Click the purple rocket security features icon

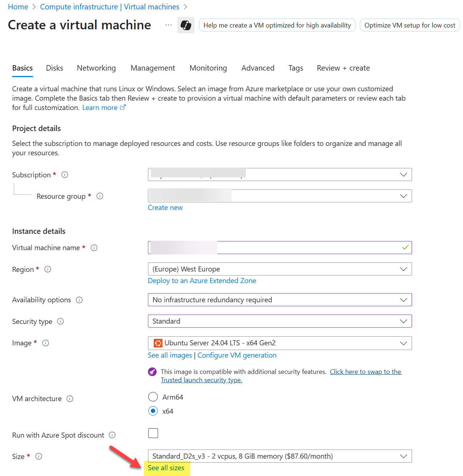coord(152,372)
